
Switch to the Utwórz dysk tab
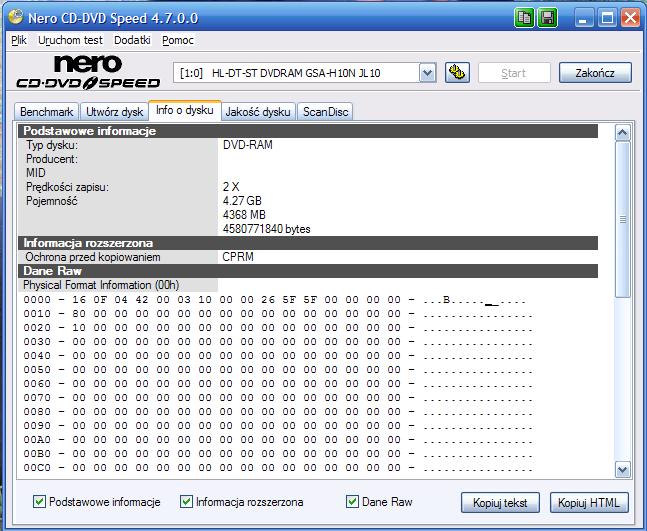pos(114,112)
